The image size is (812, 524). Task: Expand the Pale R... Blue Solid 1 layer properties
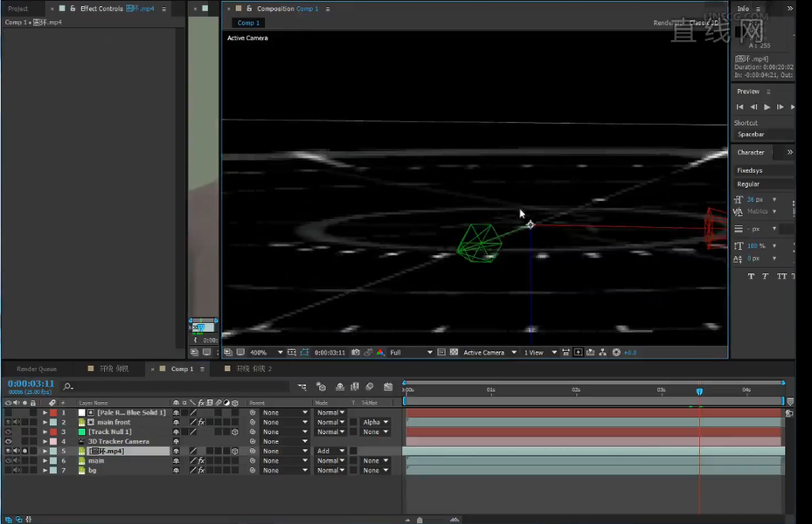(x=45, y=413)
